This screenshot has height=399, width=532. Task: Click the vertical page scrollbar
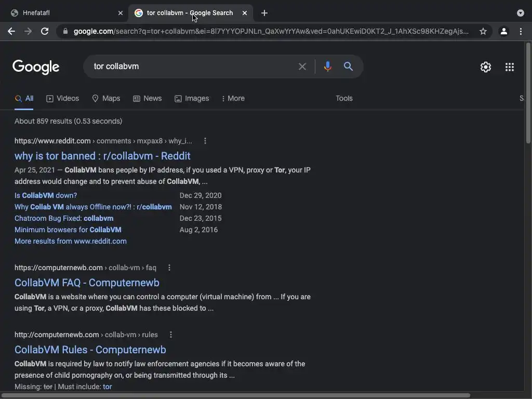(x=528, y=93)
